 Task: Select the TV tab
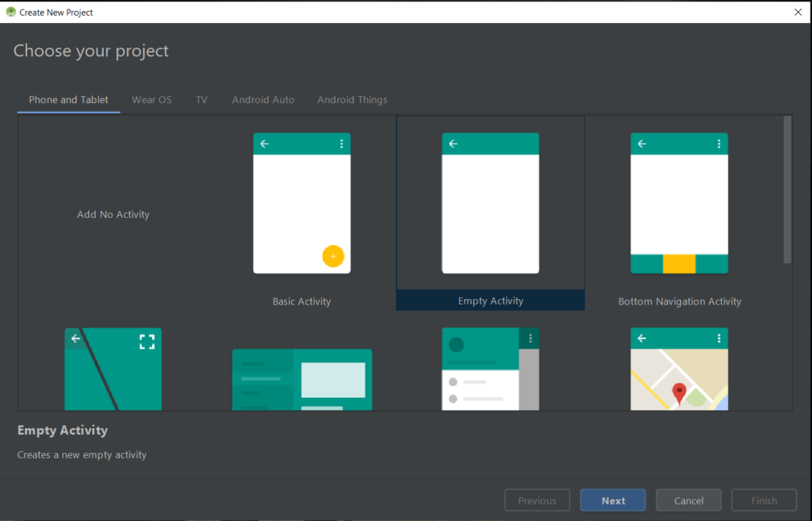pyautogui.click(x=201, y=100)
